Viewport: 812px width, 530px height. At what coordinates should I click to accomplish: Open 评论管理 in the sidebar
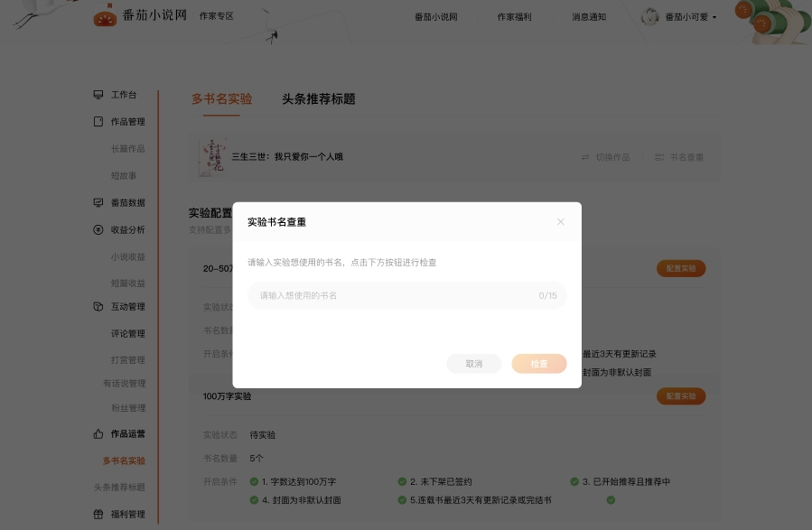[127, 334]
